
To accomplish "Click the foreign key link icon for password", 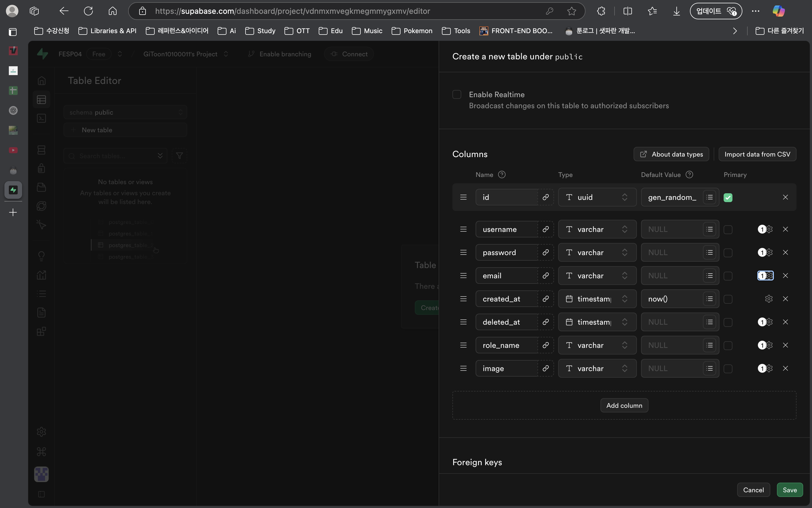I will tap(545, 252).
